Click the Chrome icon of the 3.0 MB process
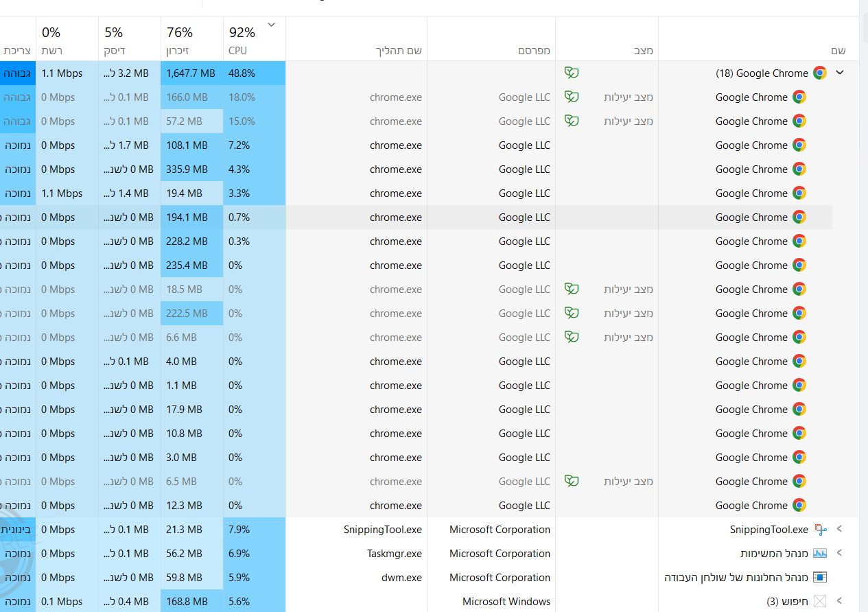The height and width of the screenshot is (612, 868). coord(799,457)
